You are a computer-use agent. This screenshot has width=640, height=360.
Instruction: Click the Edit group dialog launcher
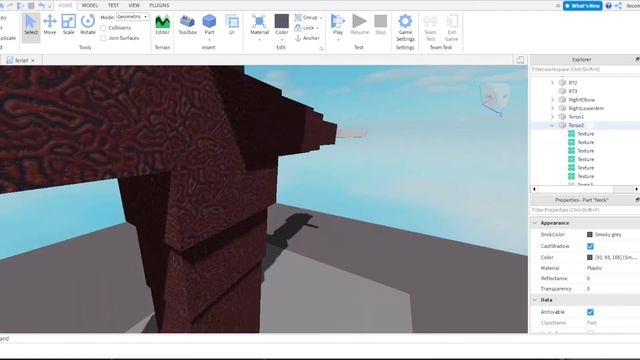pyautogui.click(x=321, y=49)
